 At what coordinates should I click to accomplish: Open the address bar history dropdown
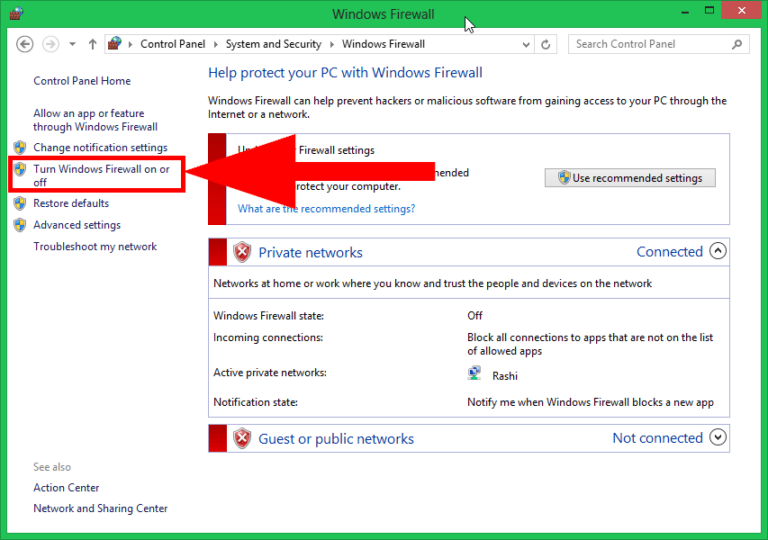click(525, 44)
